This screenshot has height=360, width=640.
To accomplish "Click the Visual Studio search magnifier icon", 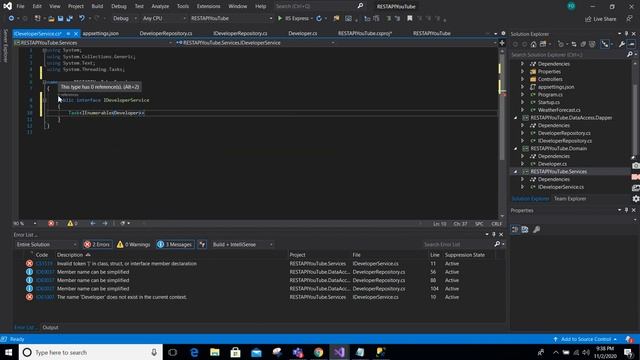I will click(x=360, y=6).
